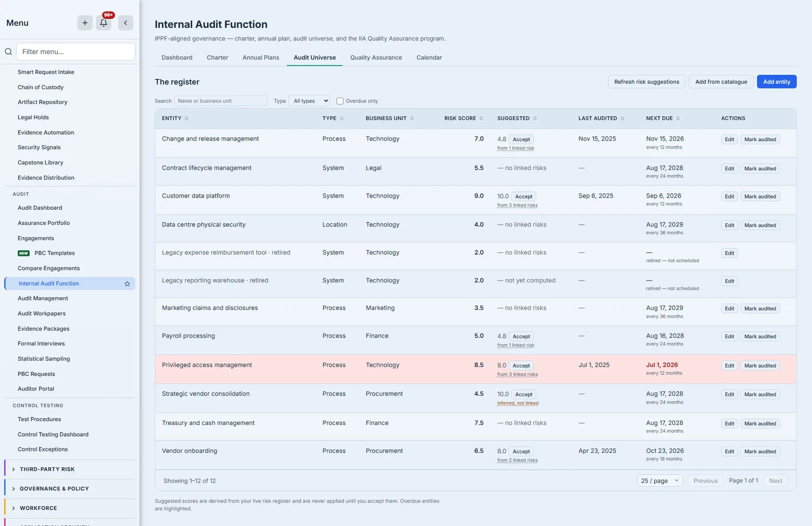Open the Quality Assurance tab

coord(376,58)
